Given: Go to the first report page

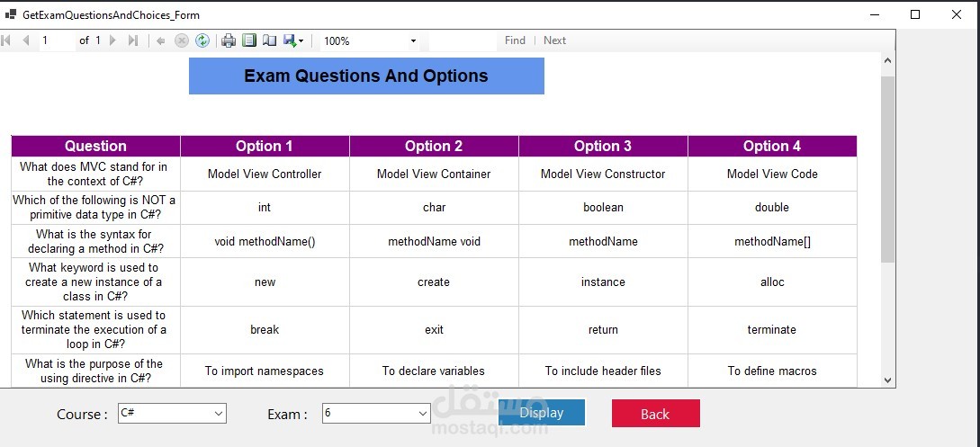Looking at the screenshot, I should coord(7,40).
